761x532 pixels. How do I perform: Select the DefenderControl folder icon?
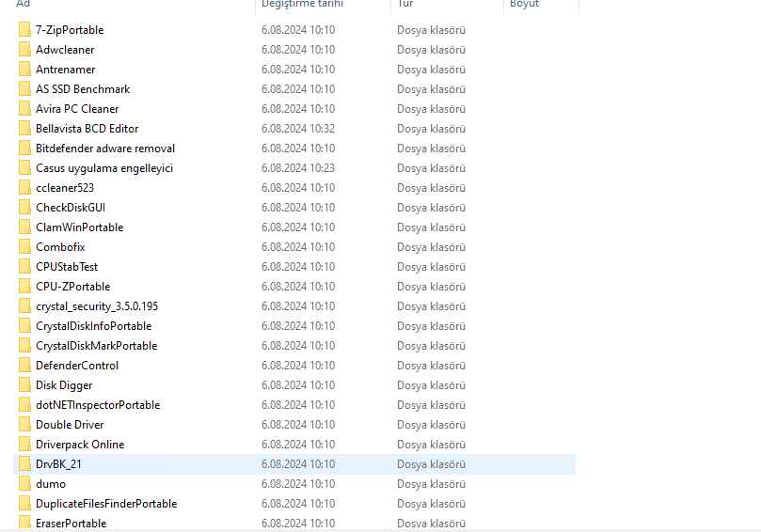click(24, 366)
